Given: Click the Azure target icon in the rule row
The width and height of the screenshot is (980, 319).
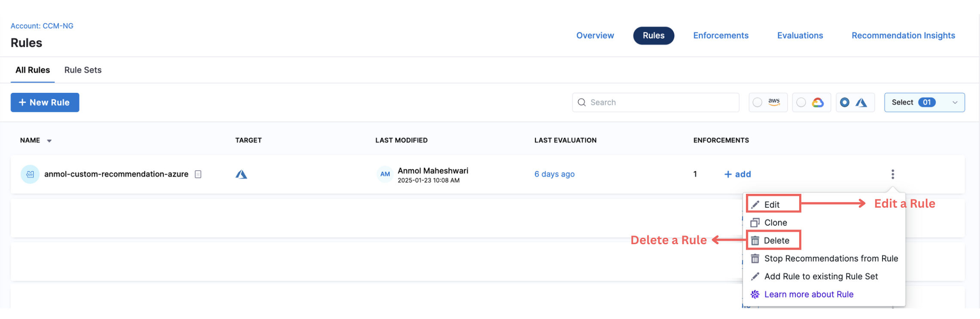Looking at the screenshot, I should [x=241, y=174].
